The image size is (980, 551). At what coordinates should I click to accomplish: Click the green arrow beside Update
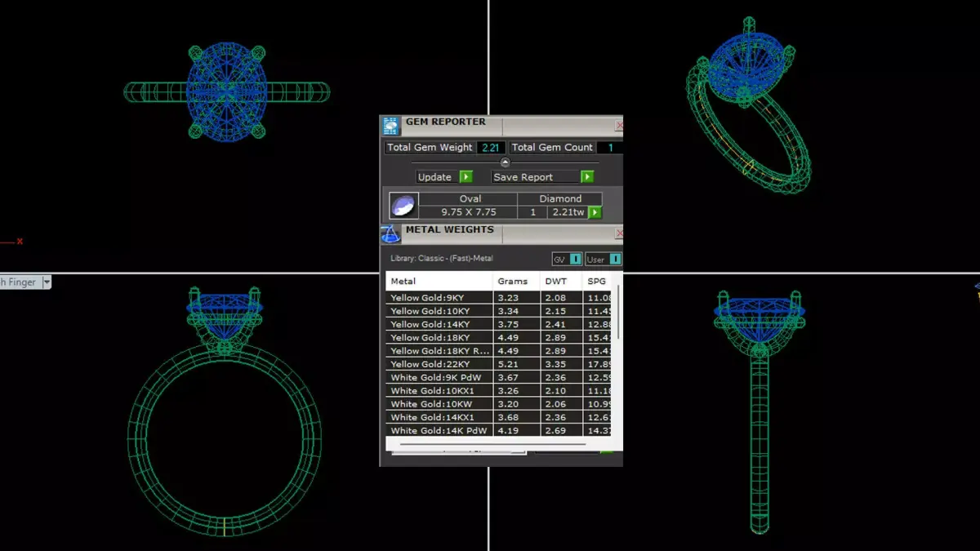tap(465, 176)
